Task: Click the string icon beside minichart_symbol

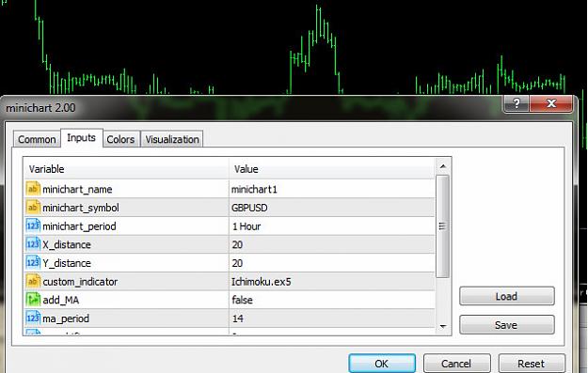Action: [33, 207]
